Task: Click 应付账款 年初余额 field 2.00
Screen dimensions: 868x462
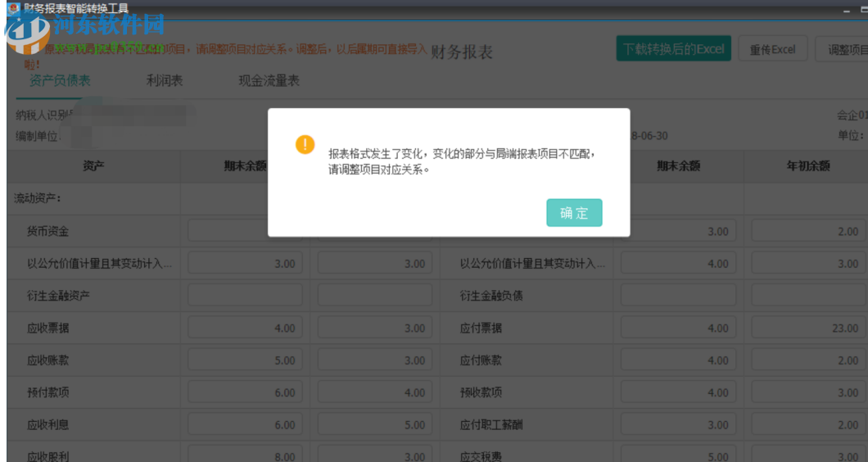Action: click(809, 360)
